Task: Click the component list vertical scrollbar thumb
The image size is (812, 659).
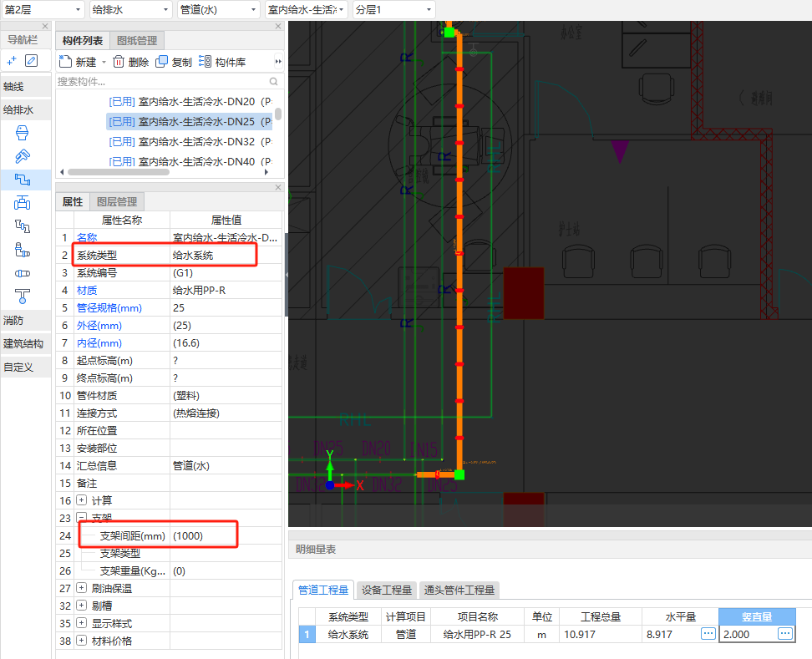Action: tap(278, 114)
